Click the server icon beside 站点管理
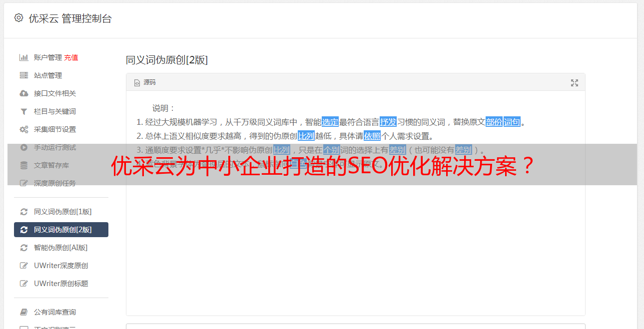This screenshot has height=329, width=644. click(23, 75)
